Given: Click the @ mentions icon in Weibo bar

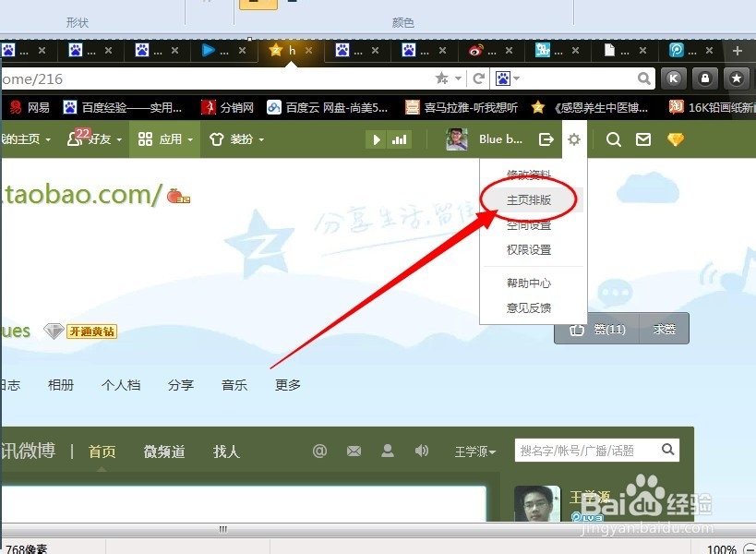Looking at the screenshot, I should (x=319, y=451).
